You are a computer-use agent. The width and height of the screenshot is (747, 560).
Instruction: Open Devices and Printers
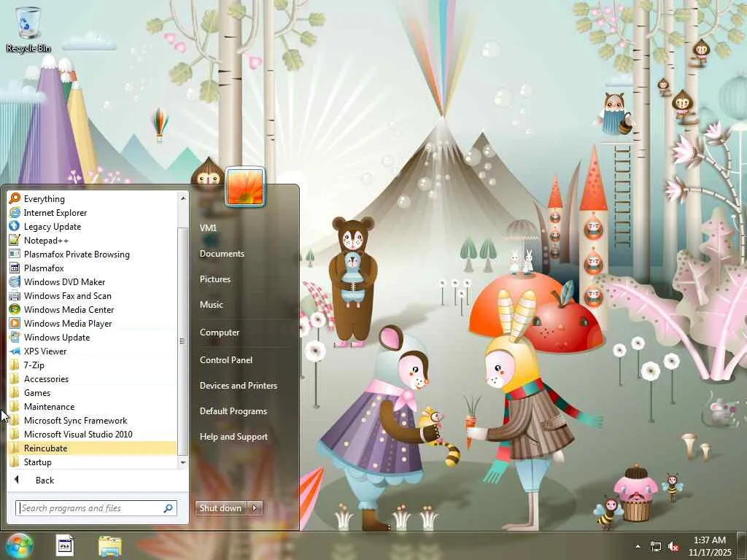(x=239, y=386)
